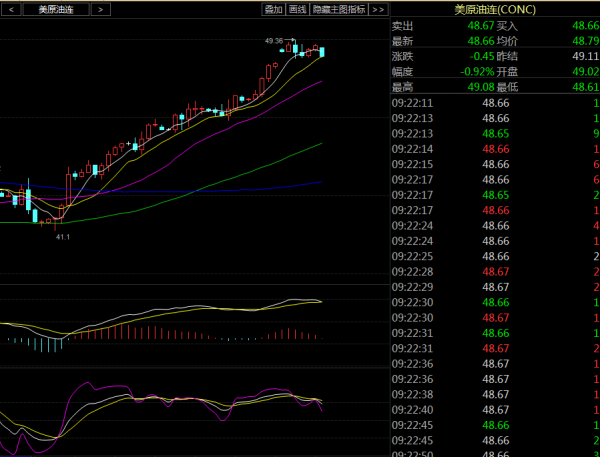The width and height of the screenshot is (600, 457).
Task: Click the previous contract left arrow button
Action: pyautogui.click(x=10, y=9)
